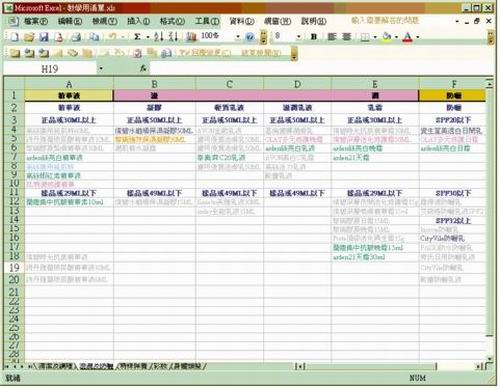Expand the formatting toolbar options chevron

[x=490, y=37]
